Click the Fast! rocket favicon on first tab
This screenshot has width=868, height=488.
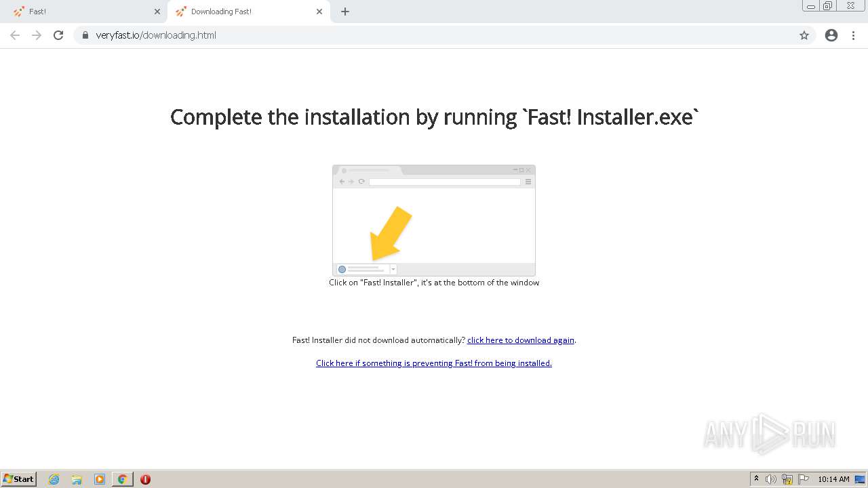19,12
